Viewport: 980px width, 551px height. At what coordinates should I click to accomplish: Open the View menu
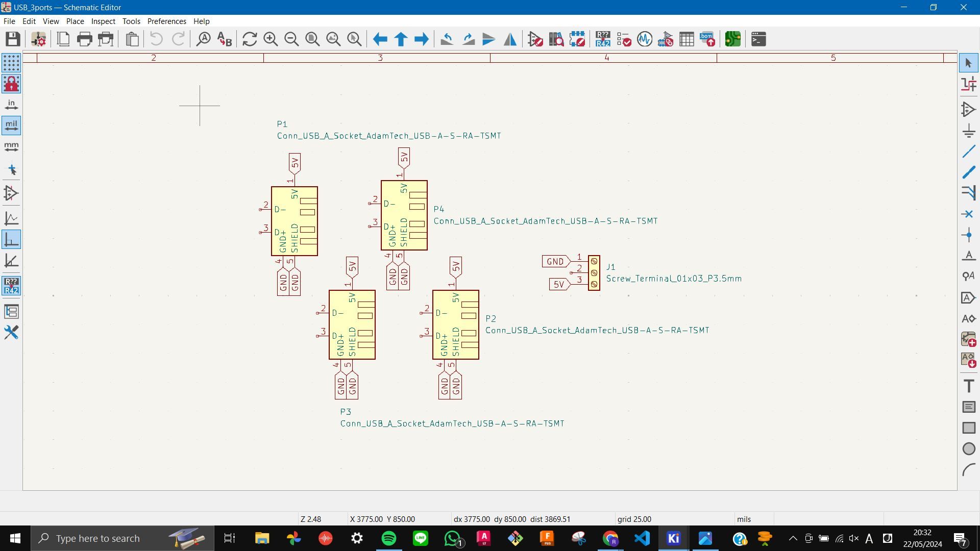(x=51, y=21)
